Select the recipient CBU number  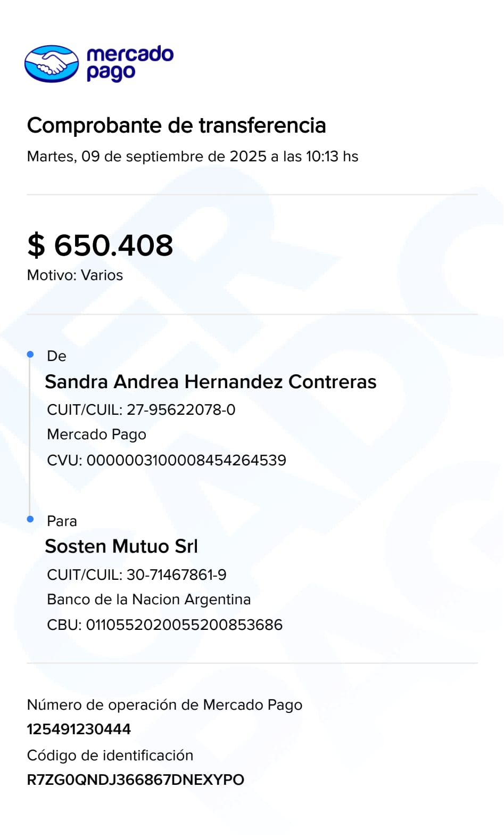point(164,625)
